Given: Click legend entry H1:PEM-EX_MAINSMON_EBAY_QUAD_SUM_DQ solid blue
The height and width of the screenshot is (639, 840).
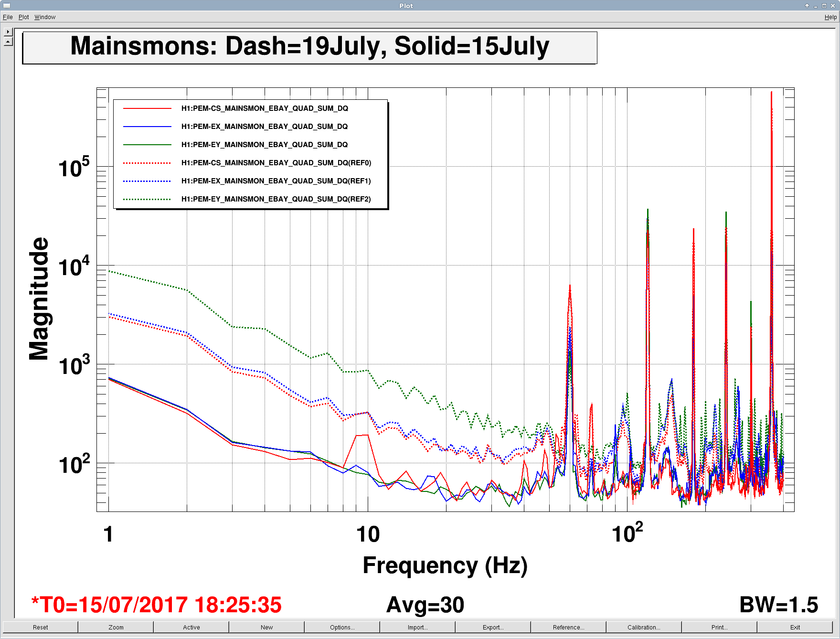Looking at the screenshot, I should [x=265, y=127].
